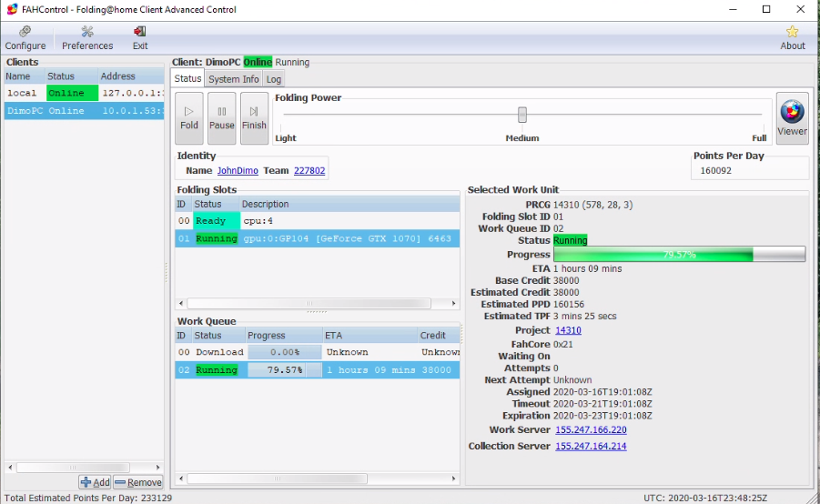Pause folding with the Pause button
Viewport: 820px width, 504px height.
(222, 118)
